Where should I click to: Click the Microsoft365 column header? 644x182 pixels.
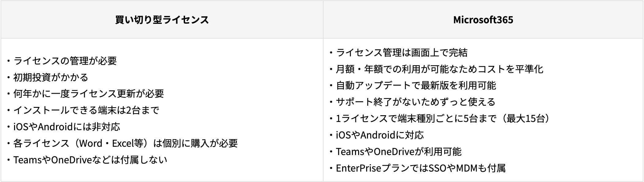tap(483, 20)
